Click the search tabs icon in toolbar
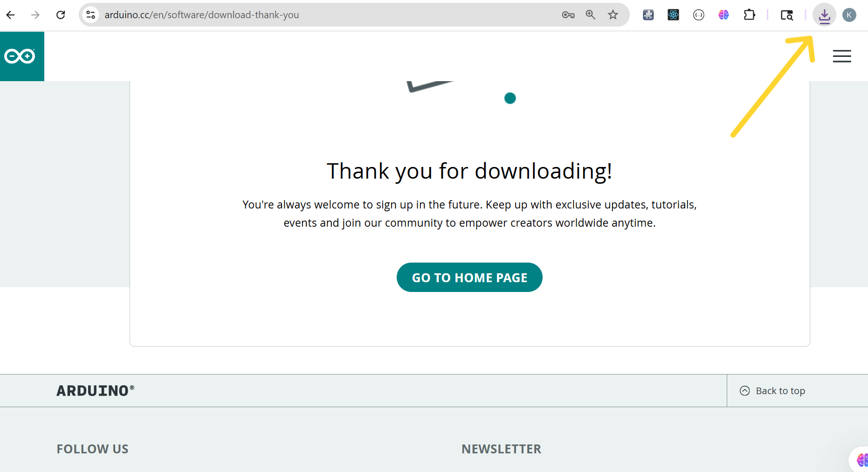This screenshot has height=472, width=868. 787,15
